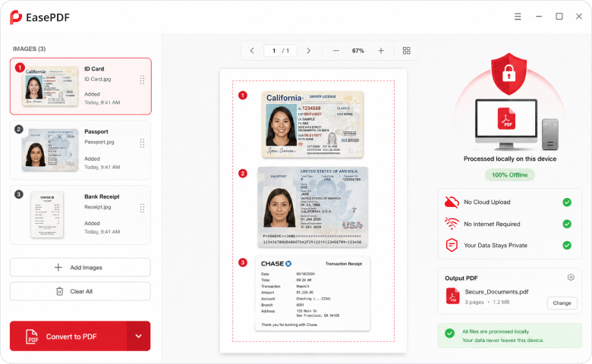Click Add Images button

pos(80,268)
